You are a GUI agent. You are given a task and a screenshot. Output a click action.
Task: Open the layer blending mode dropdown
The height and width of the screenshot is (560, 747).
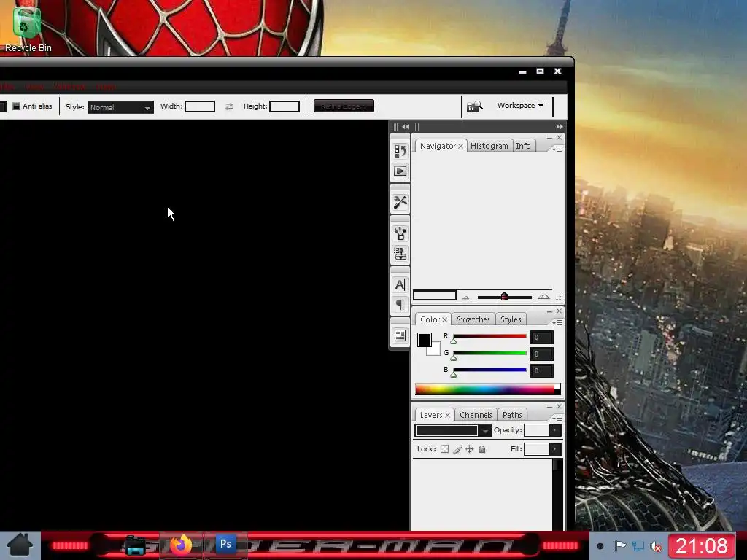(452, 430)
